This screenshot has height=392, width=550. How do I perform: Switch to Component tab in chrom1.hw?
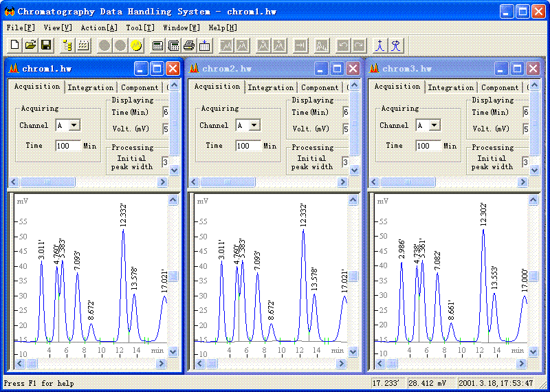click(140, 88)
